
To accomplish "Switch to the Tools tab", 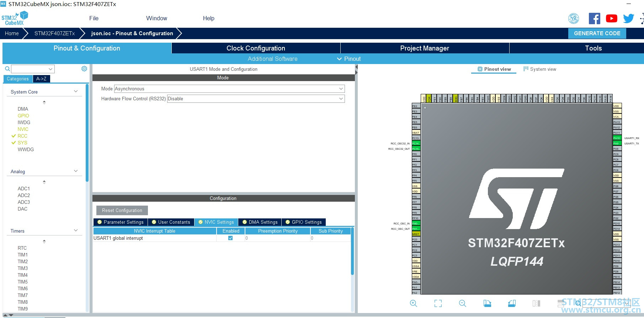I will click(x=594, y=48).
